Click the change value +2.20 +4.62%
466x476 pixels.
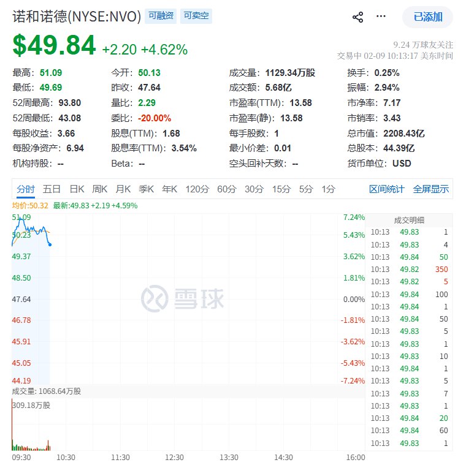coord(145,50)
